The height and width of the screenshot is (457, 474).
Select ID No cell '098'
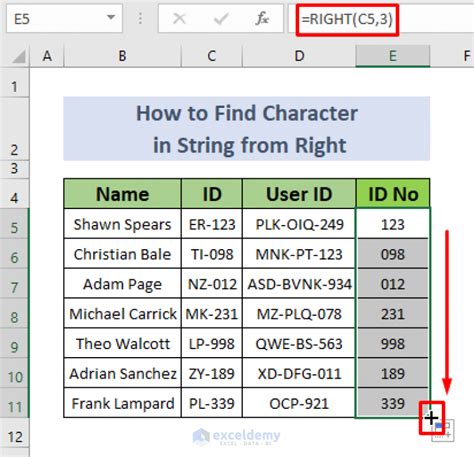393,254
